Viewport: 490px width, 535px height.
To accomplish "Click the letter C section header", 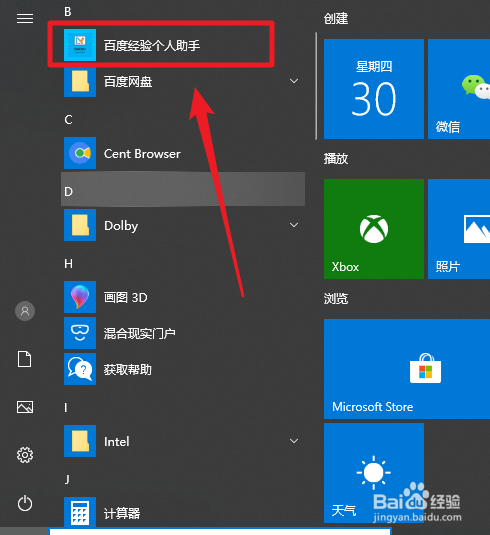I will pyautogui.click(x=68, y=120).
